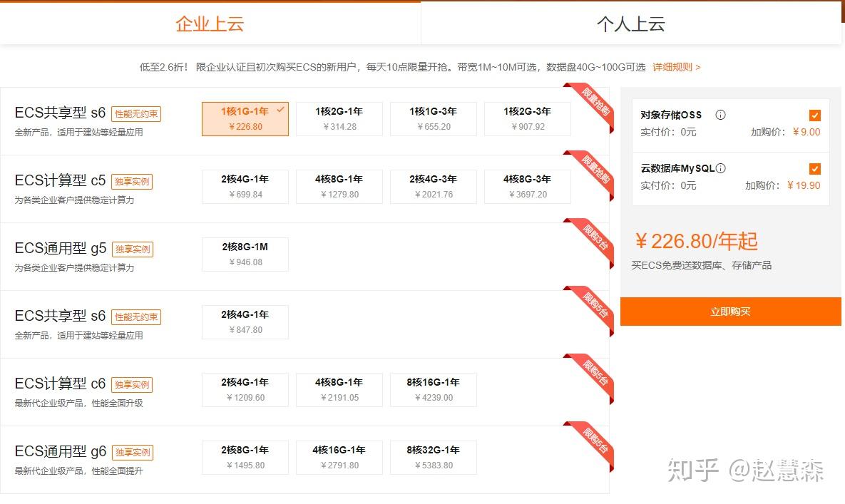Pick g6 2核8G-1年 ¥1495.80 plan

[x=245, y=458]
